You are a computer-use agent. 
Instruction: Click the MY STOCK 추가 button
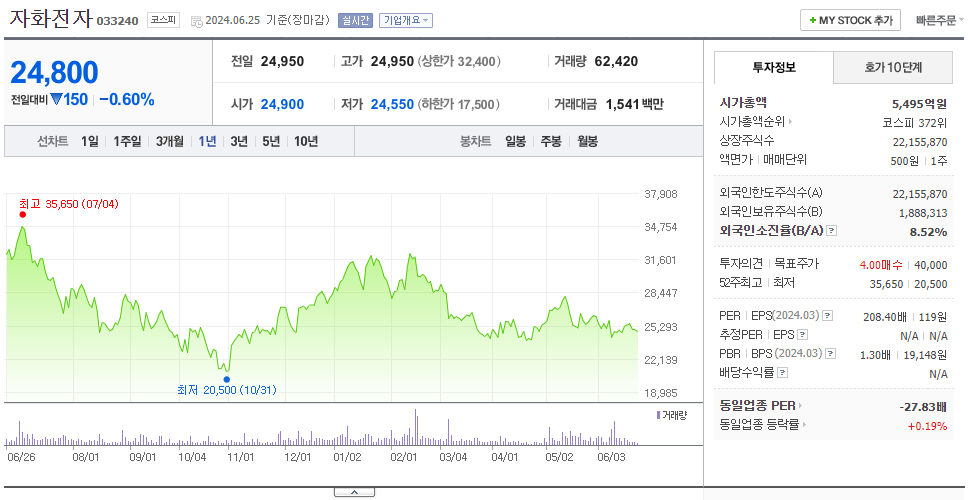pyautogui.click(x=851, y=20)
